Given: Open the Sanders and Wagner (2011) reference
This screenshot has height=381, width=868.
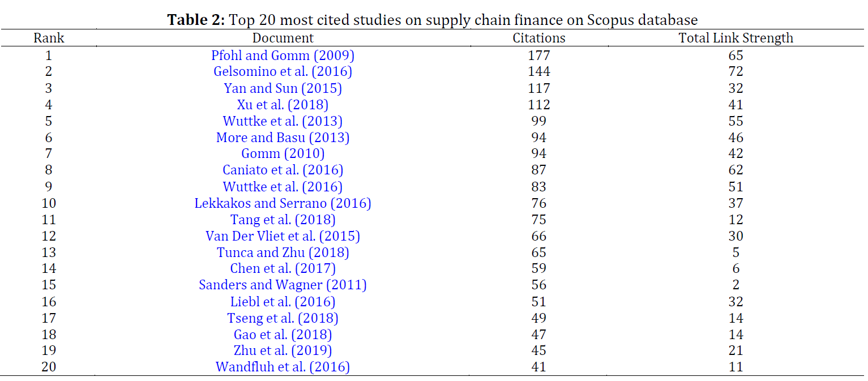Looking at the screenshot, I should click(283, 285).
